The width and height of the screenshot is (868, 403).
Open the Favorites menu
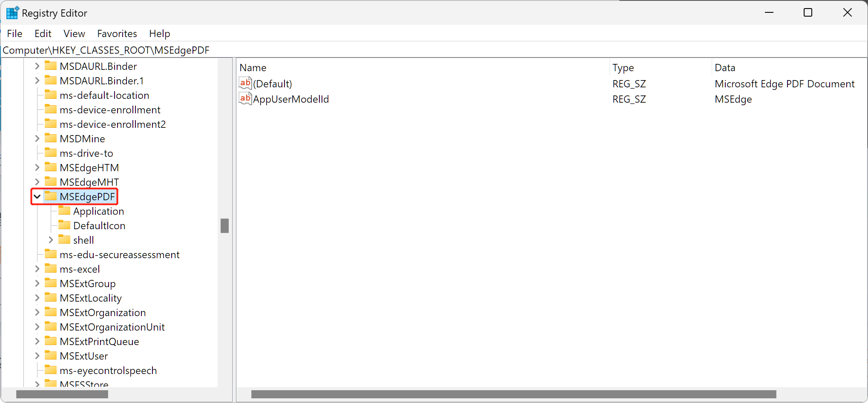[117, 33]
